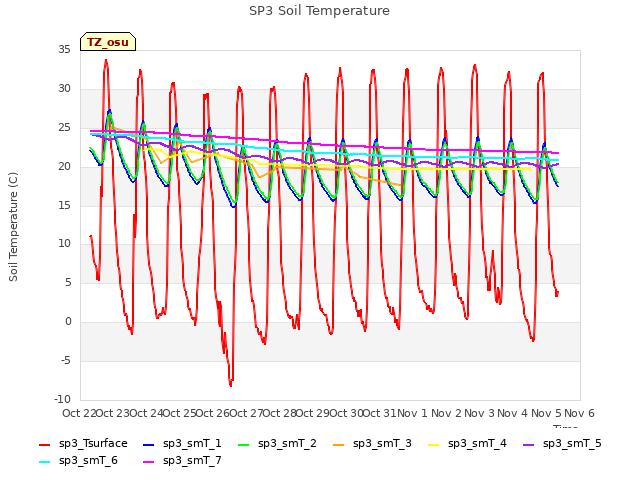The image size is (640, 480).
Task: Click the 20 y-axis tick label
Action: (64, 167)
